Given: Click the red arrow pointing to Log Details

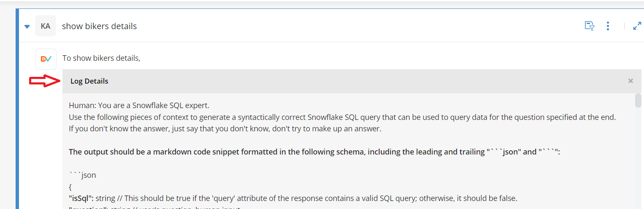Looking at the screenshot, I should [45, 81].
